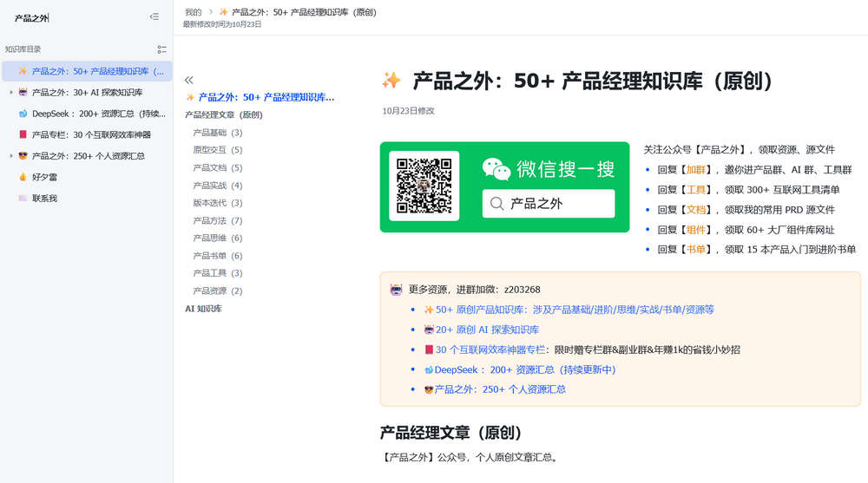Click orange keyword 书单
Image resolution: width=868 pixels, height=483 pixels.
tap(696, 250)
